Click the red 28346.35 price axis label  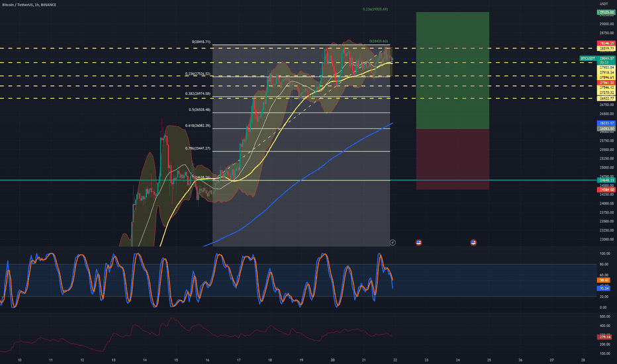(x=606, y=43)
